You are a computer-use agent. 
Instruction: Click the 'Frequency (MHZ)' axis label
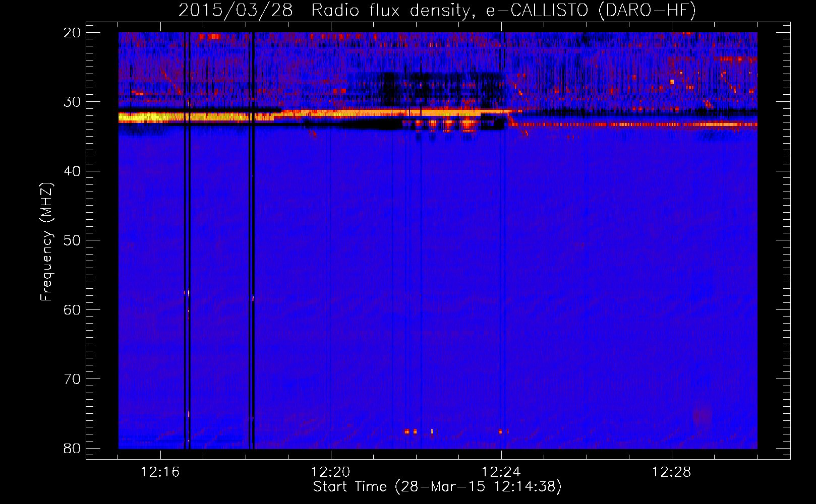click(46, 242)
